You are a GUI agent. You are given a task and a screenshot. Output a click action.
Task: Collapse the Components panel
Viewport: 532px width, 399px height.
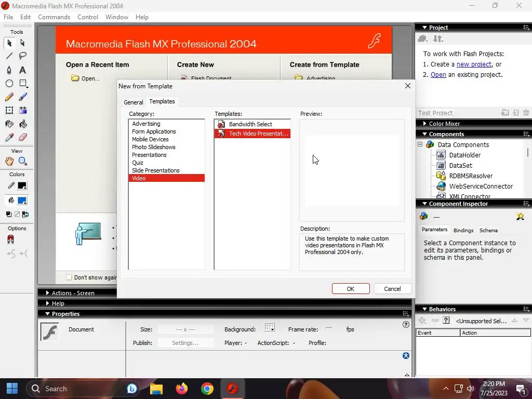click(x=424, y=134)
